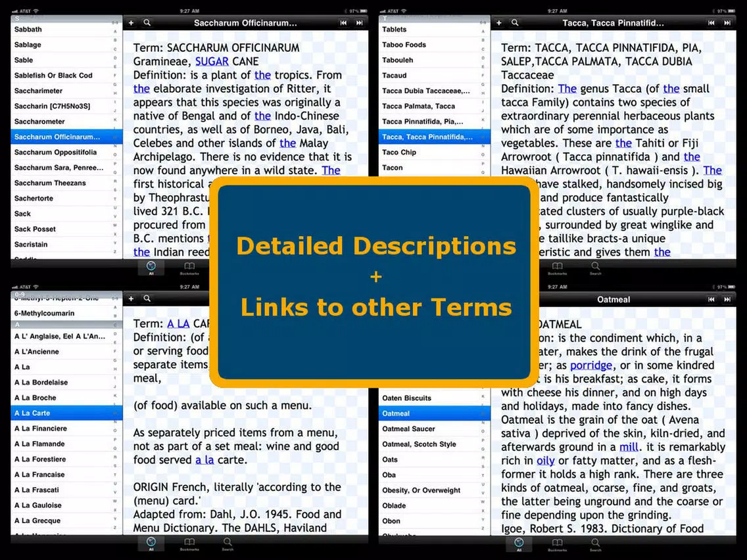Tap the plus icon in A La Carte pane

131,298
